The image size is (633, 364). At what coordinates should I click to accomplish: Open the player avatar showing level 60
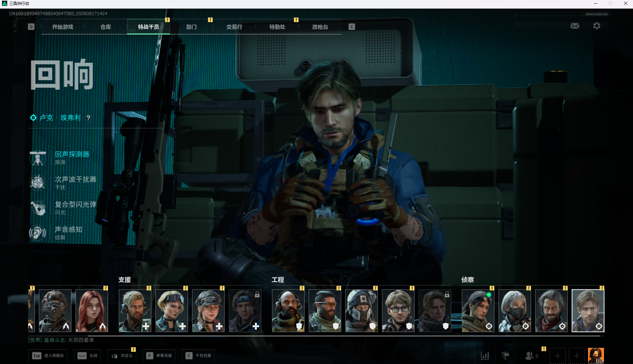tap(596, 356)
